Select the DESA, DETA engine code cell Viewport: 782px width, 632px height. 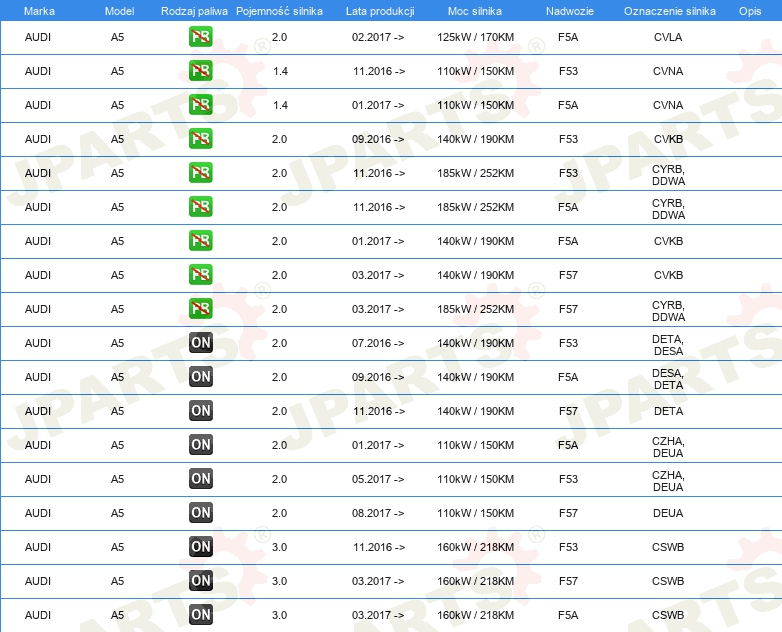pyautogui.click(x=668, y=379)
